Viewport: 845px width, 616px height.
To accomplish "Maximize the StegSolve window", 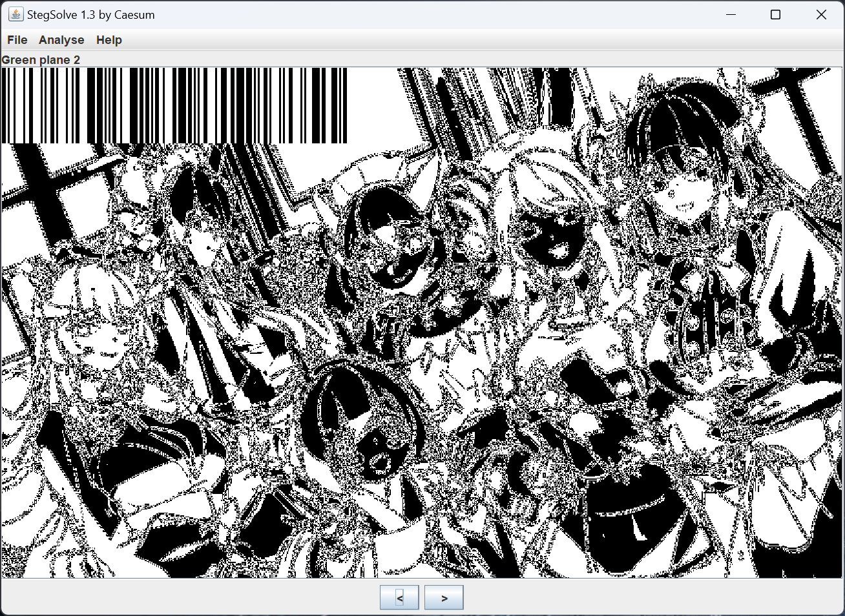I will click(x=776, y=14).
